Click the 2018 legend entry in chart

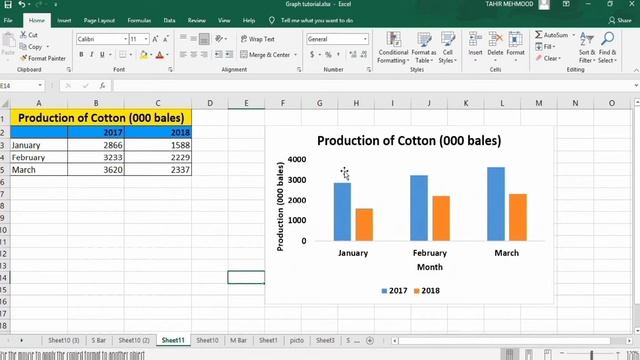[x=427, y=291]
